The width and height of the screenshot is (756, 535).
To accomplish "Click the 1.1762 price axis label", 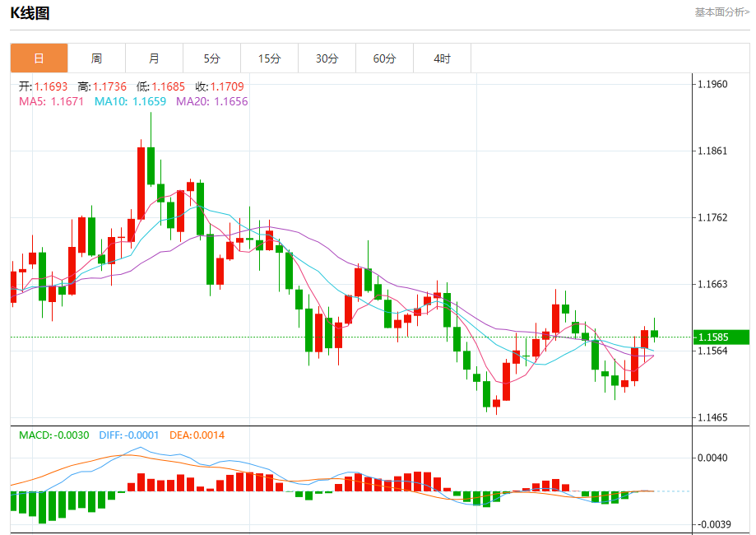I will pos(712,217).
